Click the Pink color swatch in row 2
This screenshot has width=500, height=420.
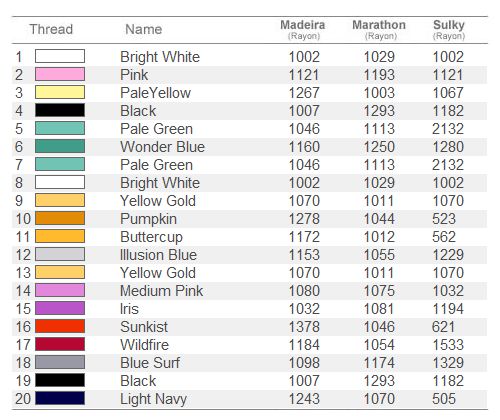[x=60, y=74]
